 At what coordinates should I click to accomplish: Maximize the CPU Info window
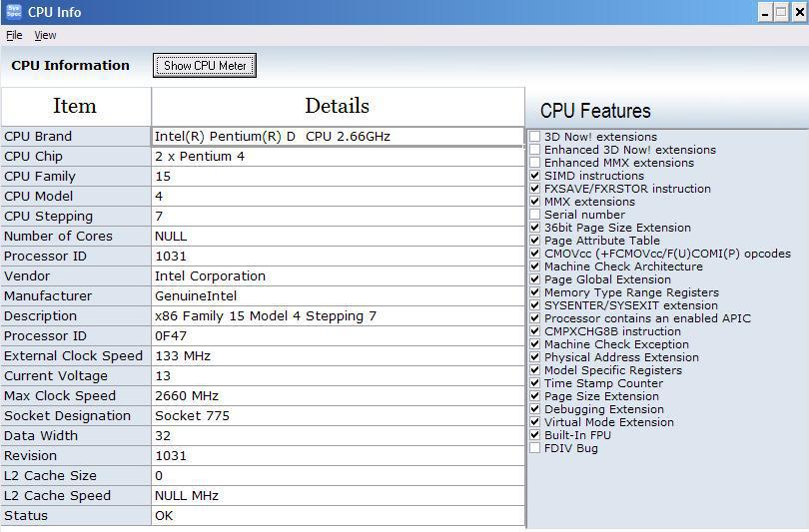(x=782, y=12)
